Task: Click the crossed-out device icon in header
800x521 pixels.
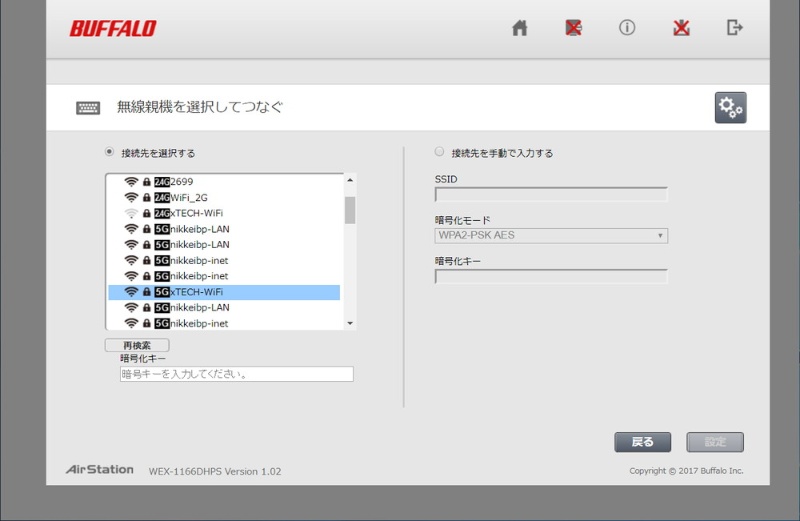Action: (x=573, y=28)
